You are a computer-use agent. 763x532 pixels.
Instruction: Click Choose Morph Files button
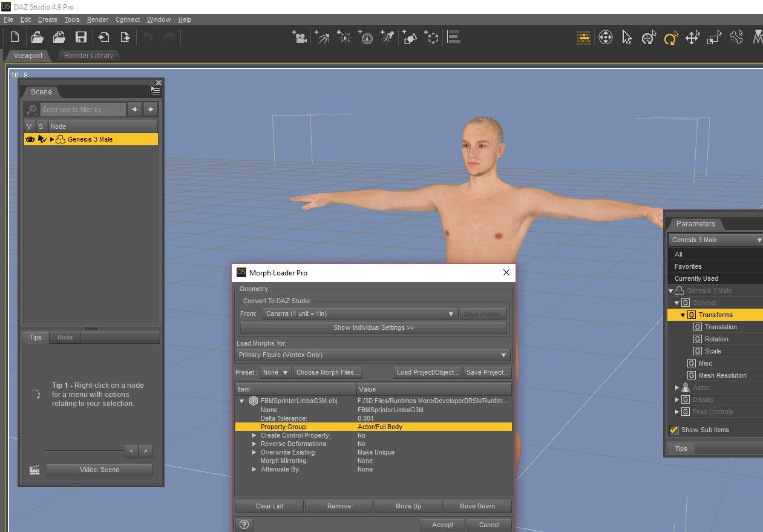tap(327, 372)
